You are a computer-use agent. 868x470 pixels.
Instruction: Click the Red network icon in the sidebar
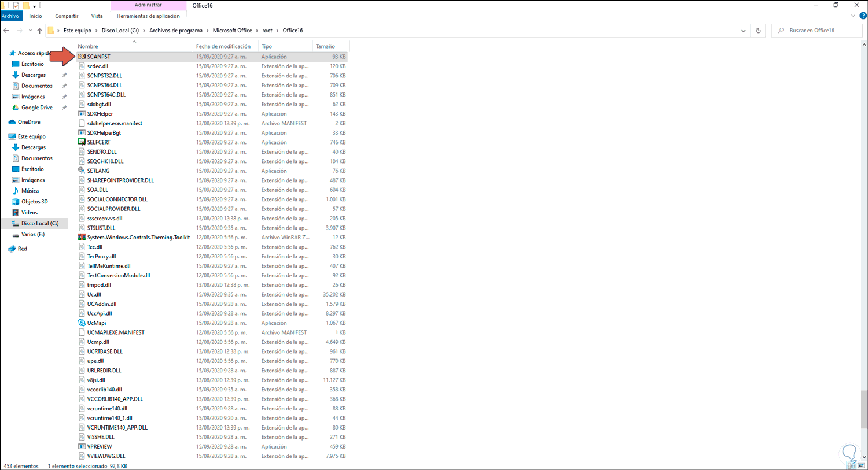(12, 249)
